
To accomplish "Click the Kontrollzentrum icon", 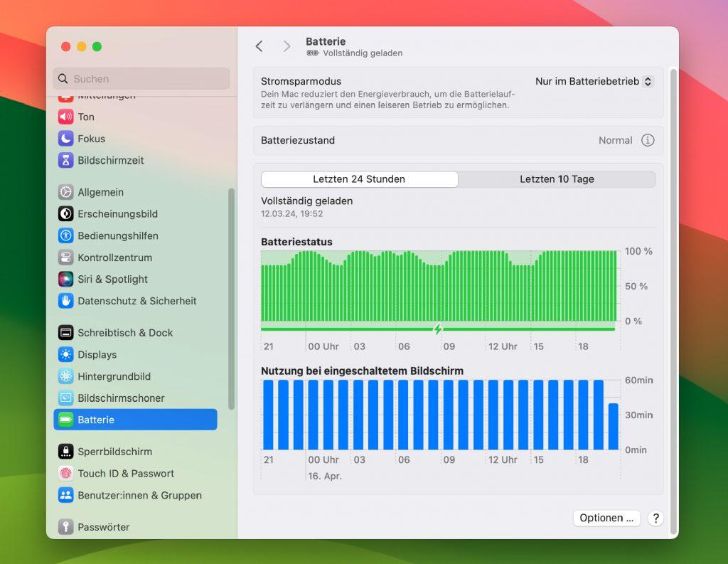I will pos(65,257).
